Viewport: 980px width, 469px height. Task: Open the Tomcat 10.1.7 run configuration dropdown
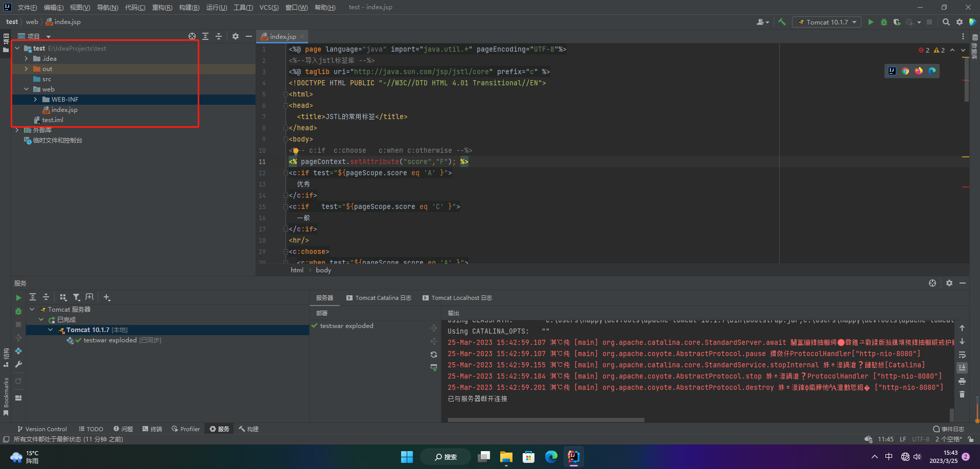pos(827,22)
